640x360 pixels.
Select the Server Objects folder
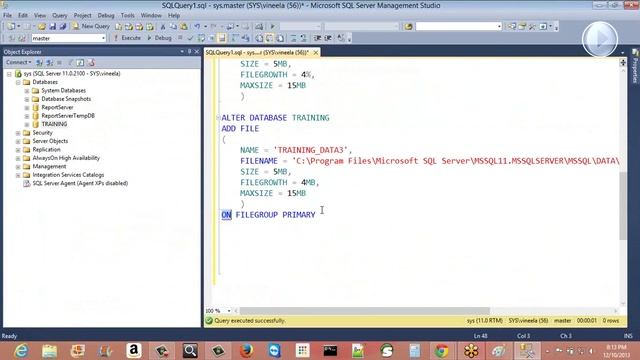coord(50,141)
